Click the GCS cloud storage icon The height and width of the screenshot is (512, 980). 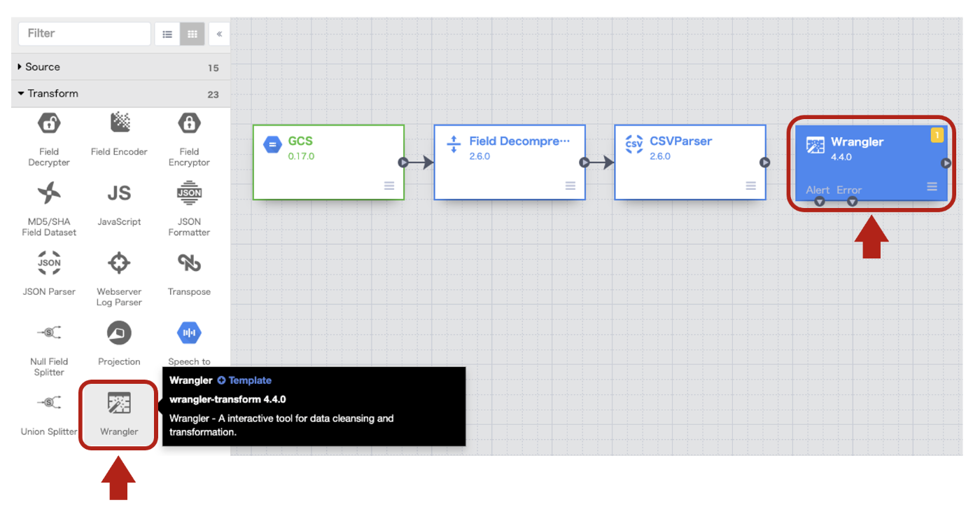[x=272, y=145]
